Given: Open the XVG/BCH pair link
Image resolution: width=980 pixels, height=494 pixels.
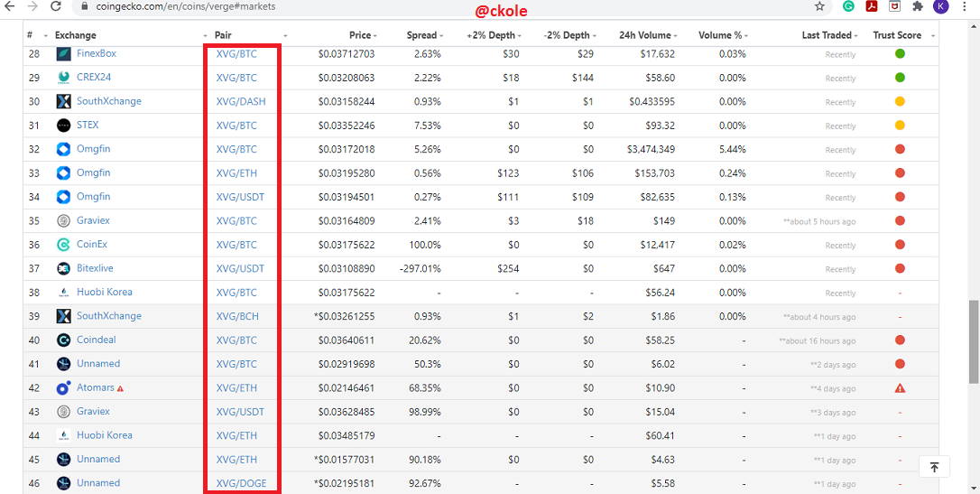Looking at the screenshot, I should point(236,316).
